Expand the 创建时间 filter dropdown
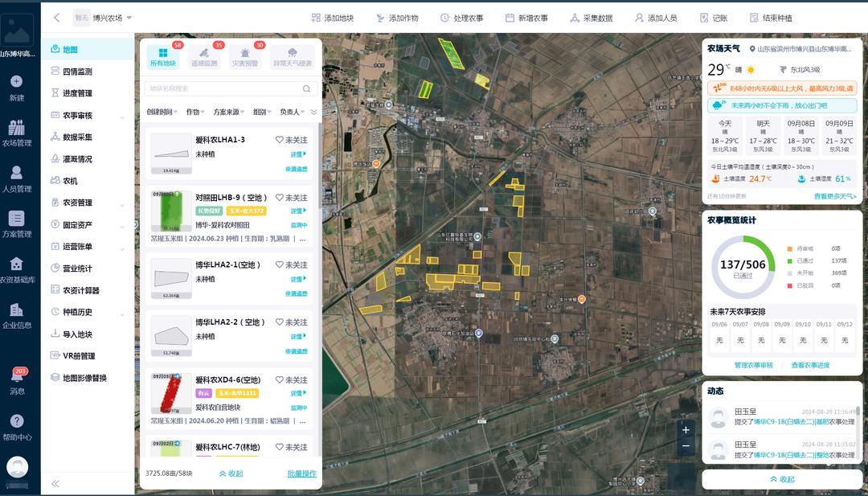Screen dimensions: 868x496 click(163, 112)
